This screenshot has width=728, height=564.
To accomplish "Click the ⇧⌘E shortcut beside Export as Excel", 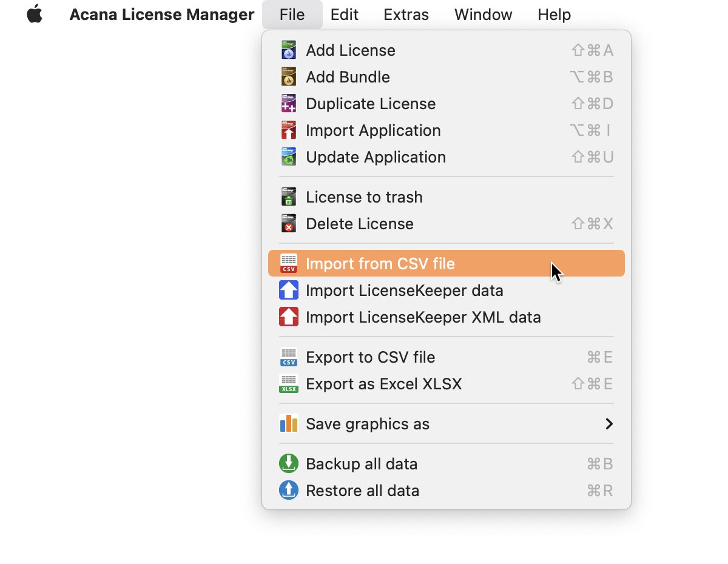I will point(593,384).
